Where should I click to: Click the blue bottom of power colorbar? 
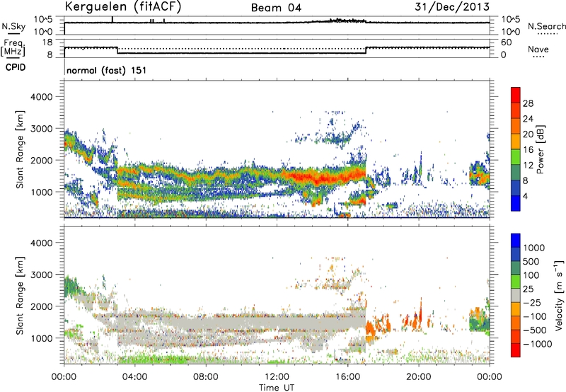point(516,203)
